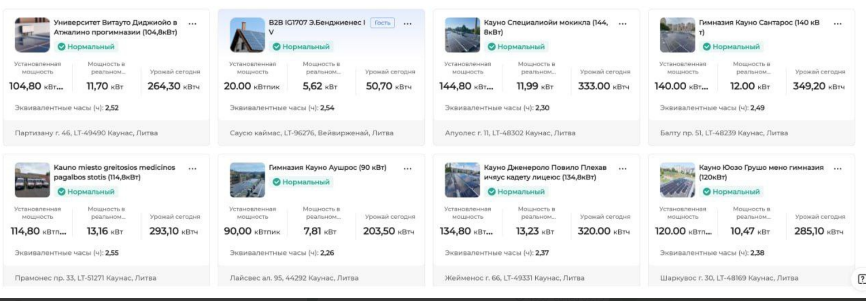Click house roof thumbnail of B2B IG1707

(247, 35)
